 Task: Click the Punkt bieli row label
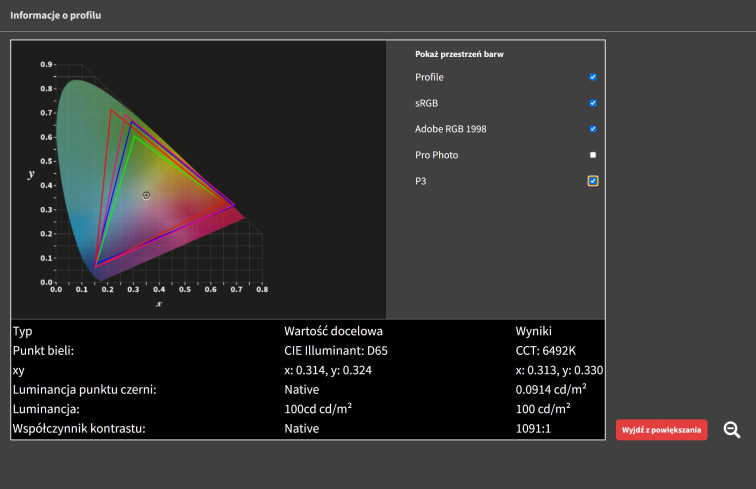[x=46, y=351]
